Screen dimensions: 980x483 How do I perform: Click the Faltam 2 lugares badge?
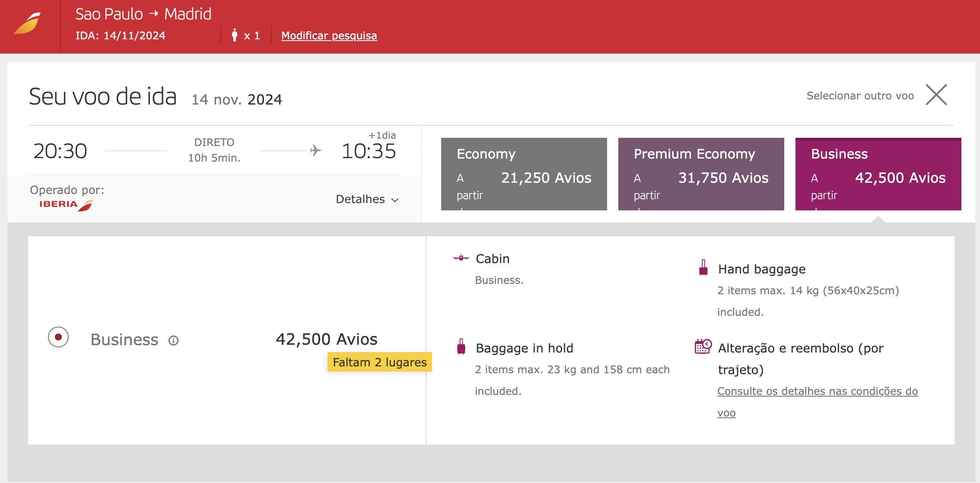380,362
